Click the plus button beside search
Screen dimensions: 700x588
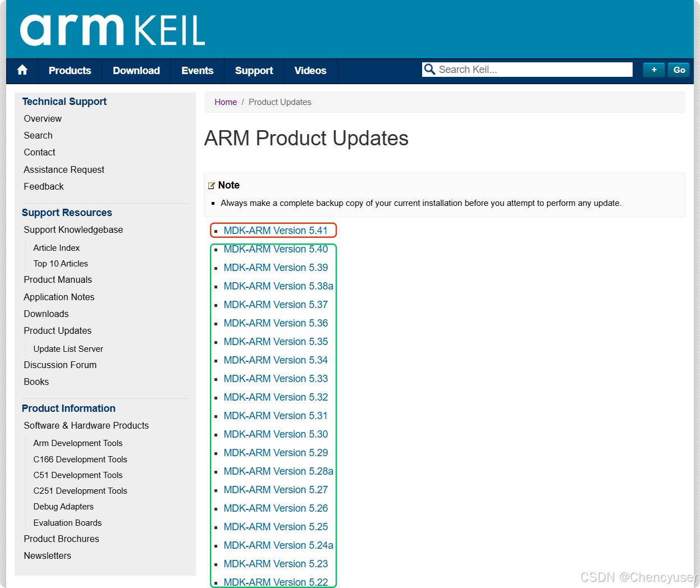tap(654, 70)
